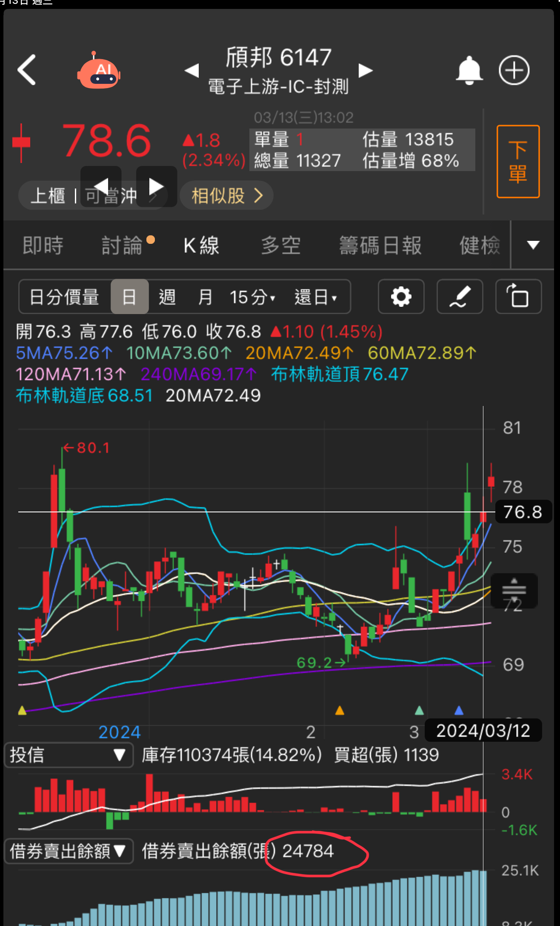Tap the price alert bell icon
Viewport: 560px width, 926px height.
point(469,70)
